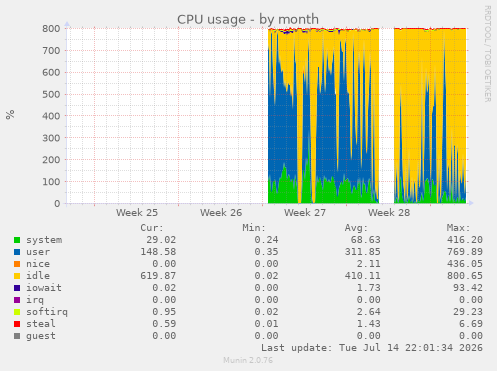Click the 'Max:' column header

coord(458,228)
